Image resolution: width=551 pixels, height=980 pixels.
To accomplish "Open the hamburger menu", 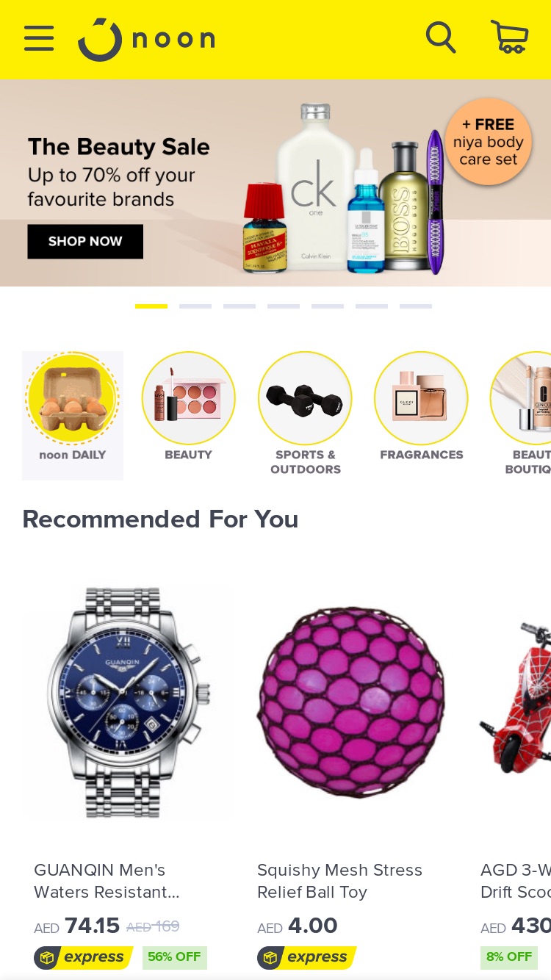I will [x=39, y=38].
